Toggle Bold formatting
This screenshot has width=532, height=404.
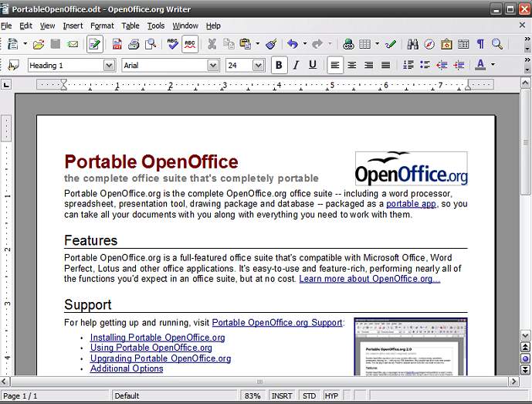(x=280, y=65)
